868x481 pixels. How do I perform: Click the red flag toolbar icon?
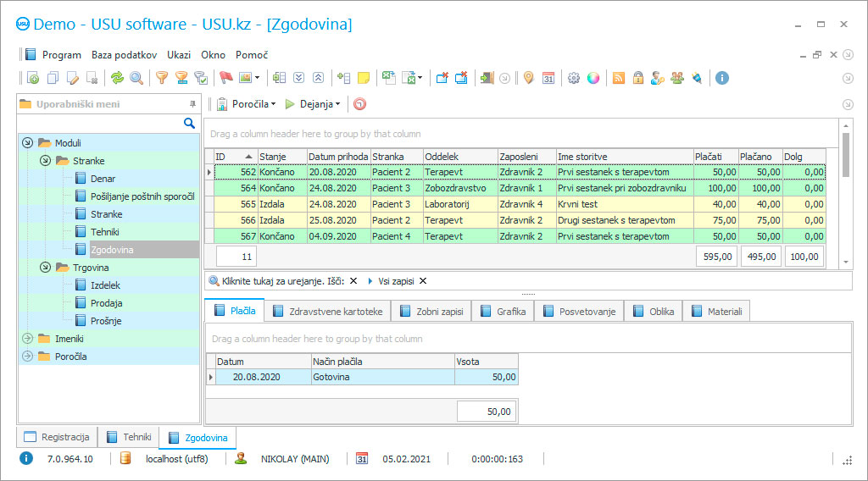point(226,78)
